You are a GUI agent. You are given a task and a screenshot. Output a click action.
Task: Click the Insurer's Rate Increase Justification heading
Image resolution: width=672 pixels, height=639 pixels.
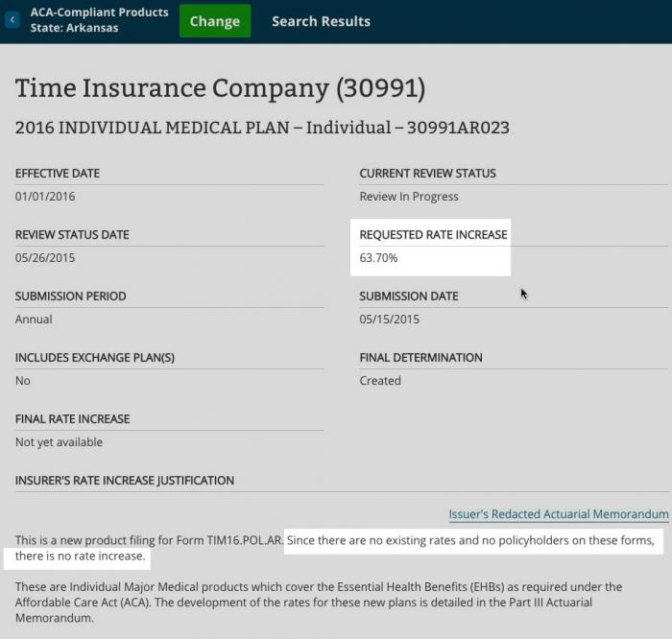pos(125,480)
